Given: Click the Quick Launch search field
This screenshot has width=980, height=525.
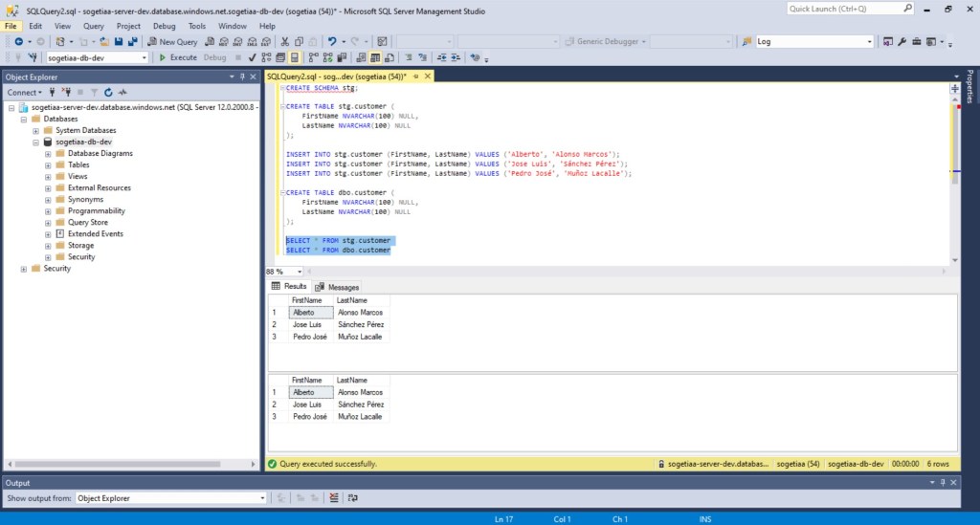Looking at the screenshot, I should (x=843, y=9).
